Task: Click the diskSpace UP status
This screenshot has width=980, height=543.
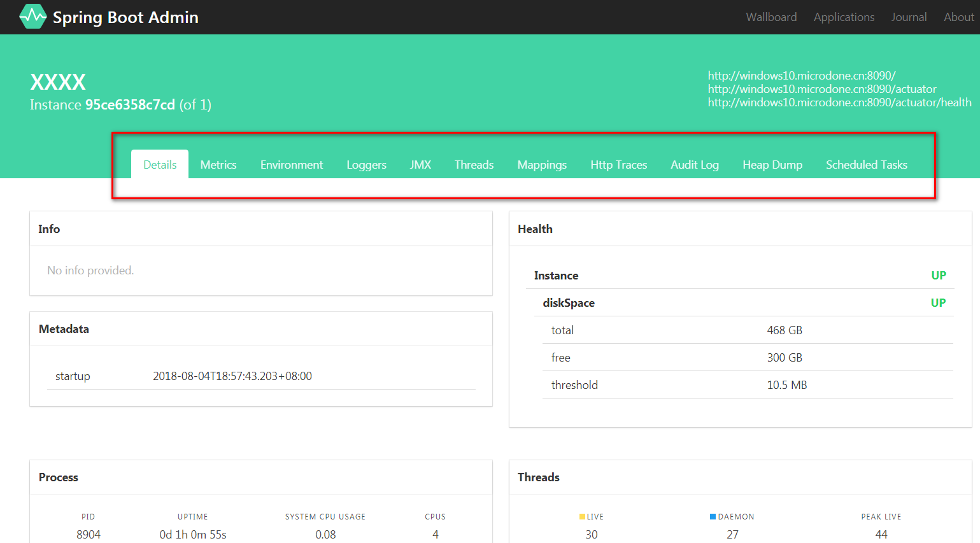Action: [x=938, y=302]
